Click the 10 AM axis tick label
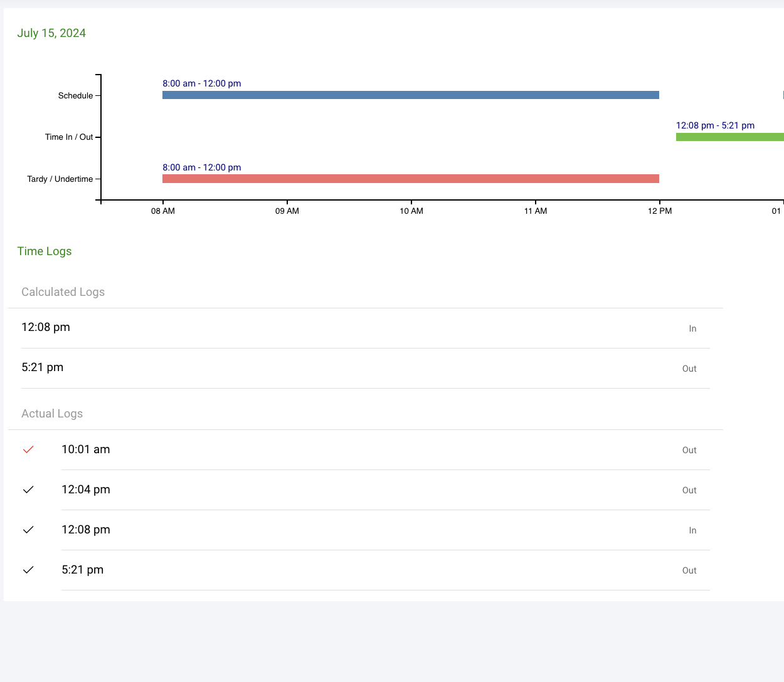 (x=411, y=211)
